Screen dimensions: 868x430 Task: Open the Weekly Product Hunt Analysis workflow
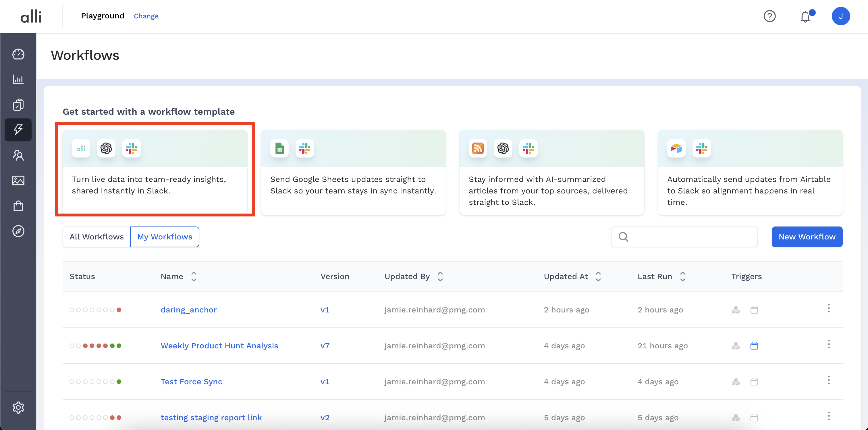(x=219, y=346)
